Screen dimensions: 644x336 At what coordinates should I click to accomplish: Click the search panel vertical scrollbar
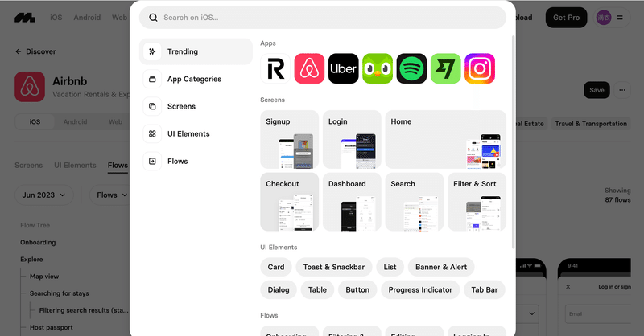point(513,142)
